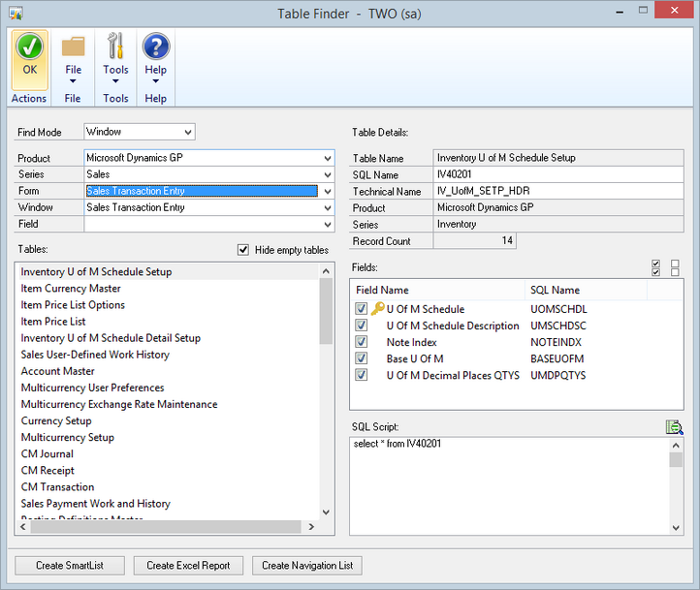Toggle the Hide empty tables checkbox

point(242,250)
